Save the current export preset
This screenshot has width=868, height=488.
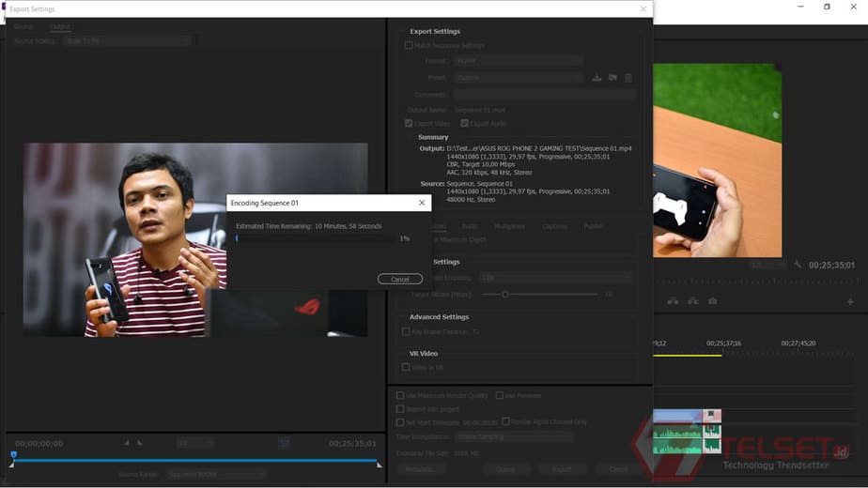point(597,78)
